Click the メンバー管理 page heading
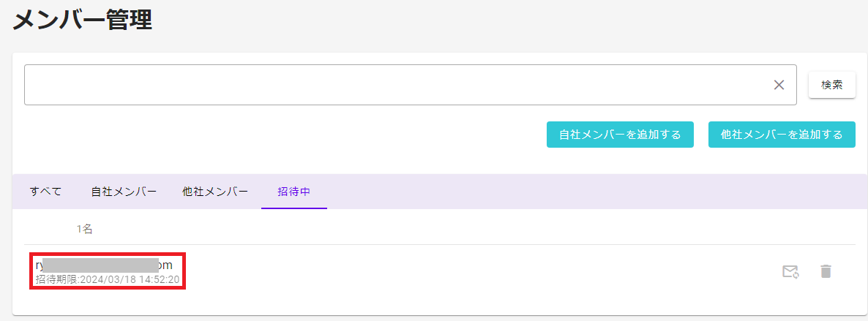The image size is (868, 321). 83,21
